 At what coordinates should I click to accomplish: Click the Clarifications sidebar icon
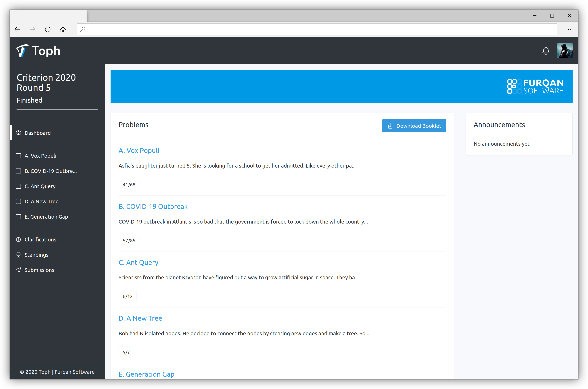(x=19, y=239)
